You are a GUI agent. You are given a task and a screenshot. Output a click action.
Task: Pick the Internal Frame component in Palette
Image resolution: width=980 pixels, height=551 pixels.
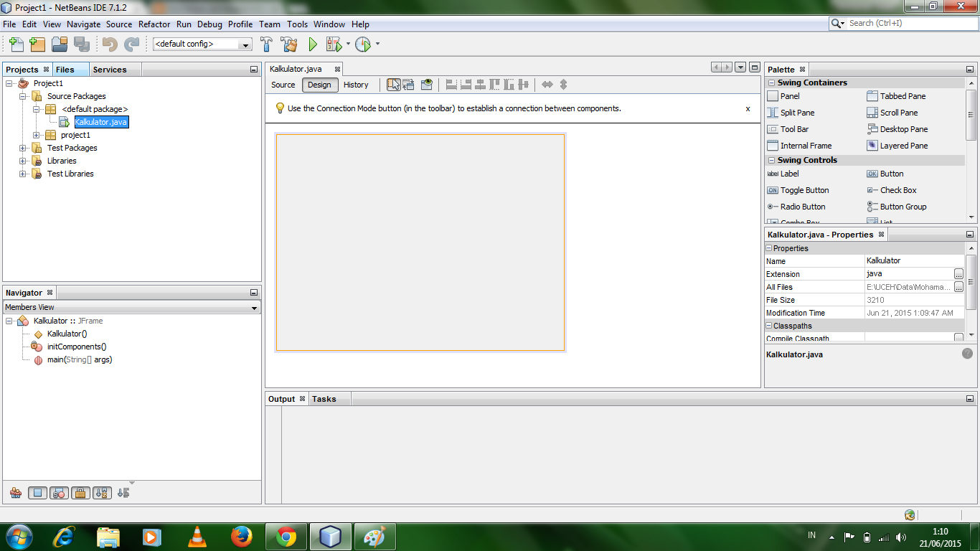pyautogui.click(x=799, y=146)
